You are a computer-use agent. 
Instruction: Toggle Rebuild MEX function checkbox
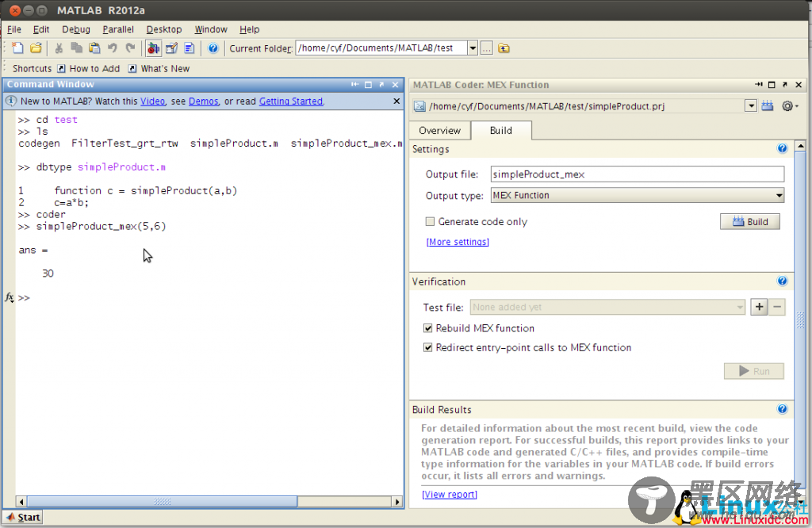click(x=427, y=327)
